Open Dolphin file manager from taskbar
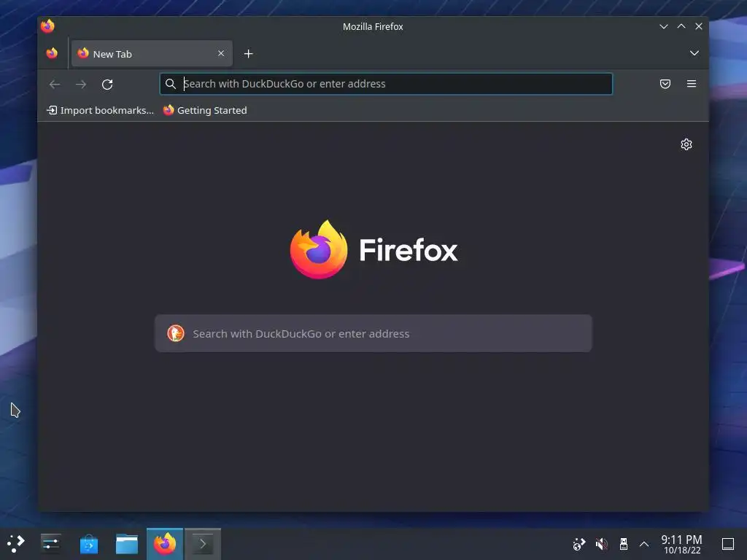Image resolution: width=747 pixels, height=560 pixels. 127,544
